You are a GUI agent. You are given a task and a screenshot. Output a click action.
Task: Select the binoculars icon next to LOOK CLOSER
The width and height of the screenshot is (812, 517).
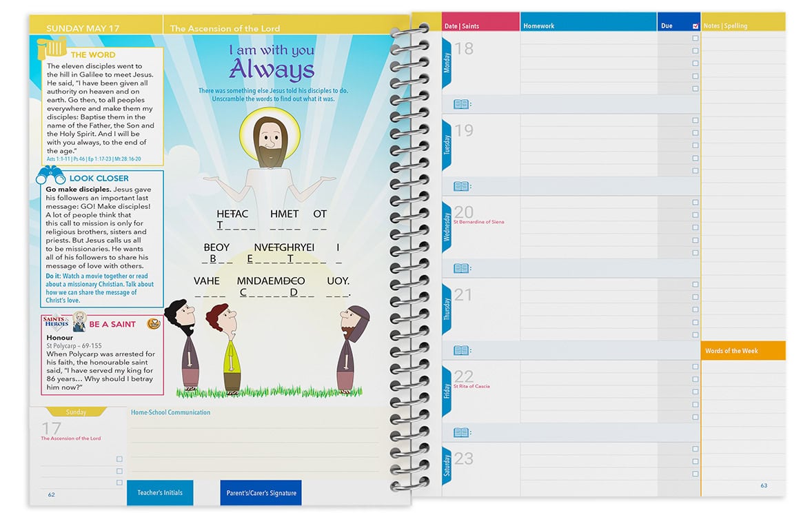tap(48, 176)
